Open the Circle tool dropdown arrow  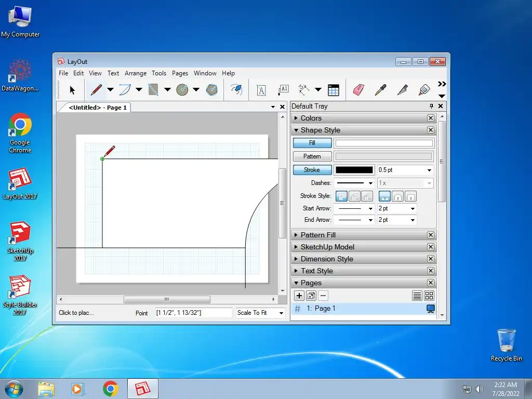tap(196, 90)
